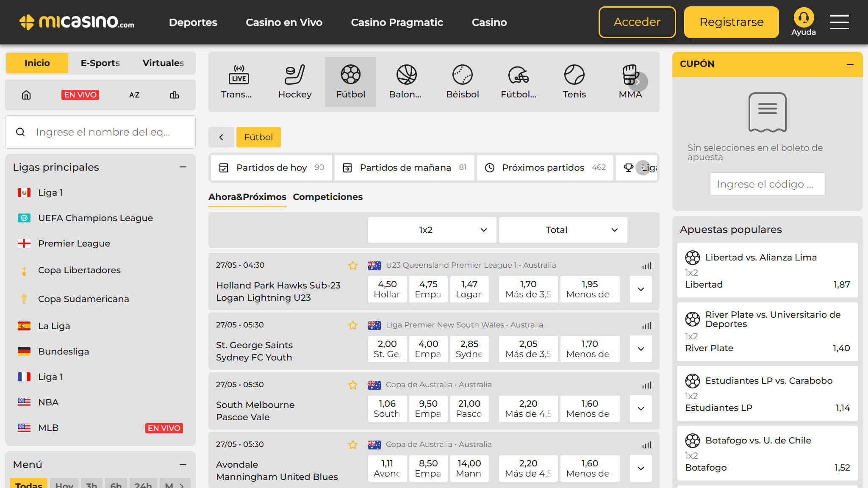Image resolution: width=868 pixels, height=488 pixels.
Task: Click the home icon in sidebar
Action: [26, 95]
